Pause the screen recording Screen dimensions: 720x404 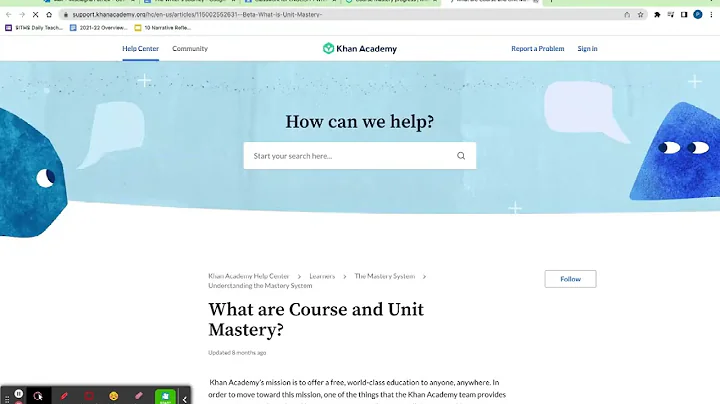click(18, 393)
